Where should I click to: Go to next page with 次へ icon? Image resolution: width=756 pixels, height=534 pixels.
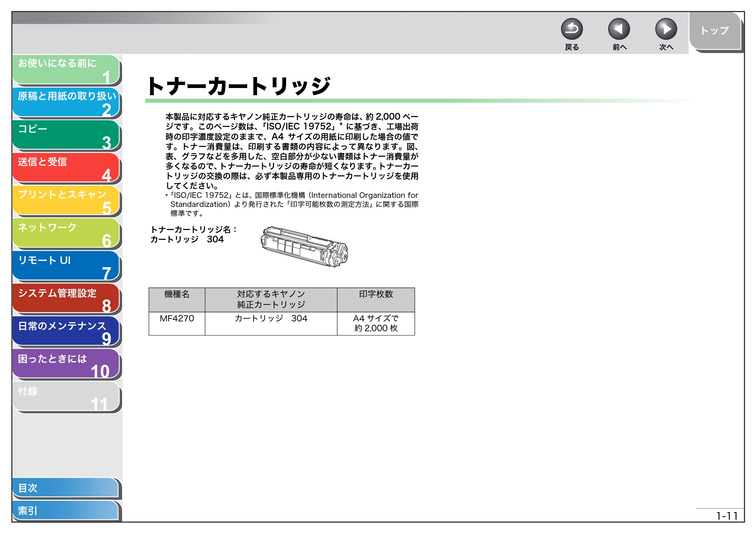[x=666, y=29]
